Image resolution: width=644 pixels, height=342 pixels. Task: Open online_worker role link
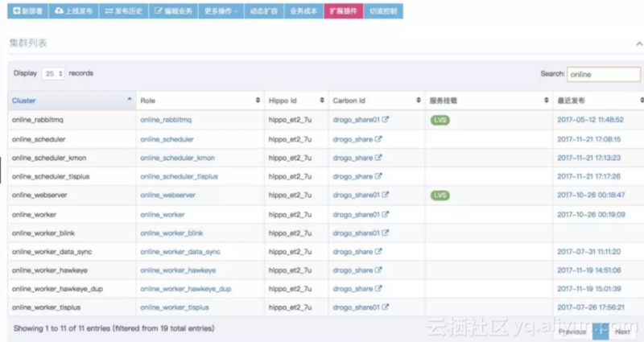163,214
